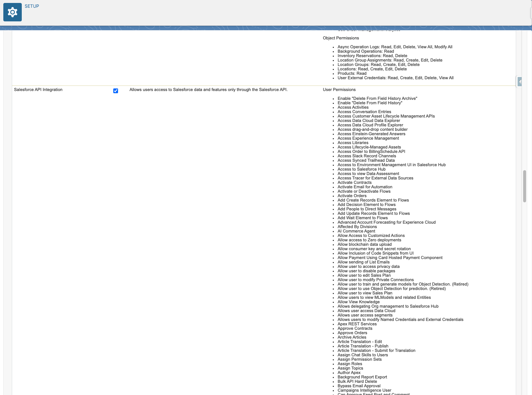This screenshot has width=532, height=395.
Task: Click the Bulk API Hard Delete entry
Action: pyautogui.click(x=357, y=381)
